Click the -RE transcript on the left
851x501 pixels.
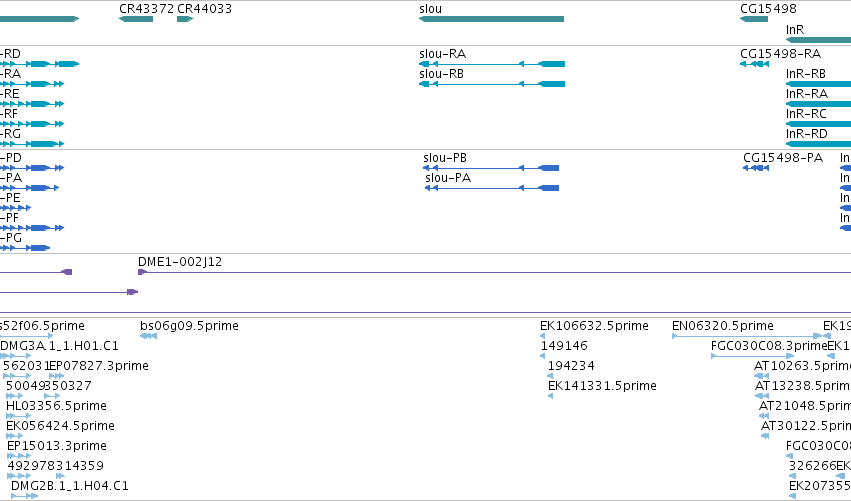tap(32, 104)
